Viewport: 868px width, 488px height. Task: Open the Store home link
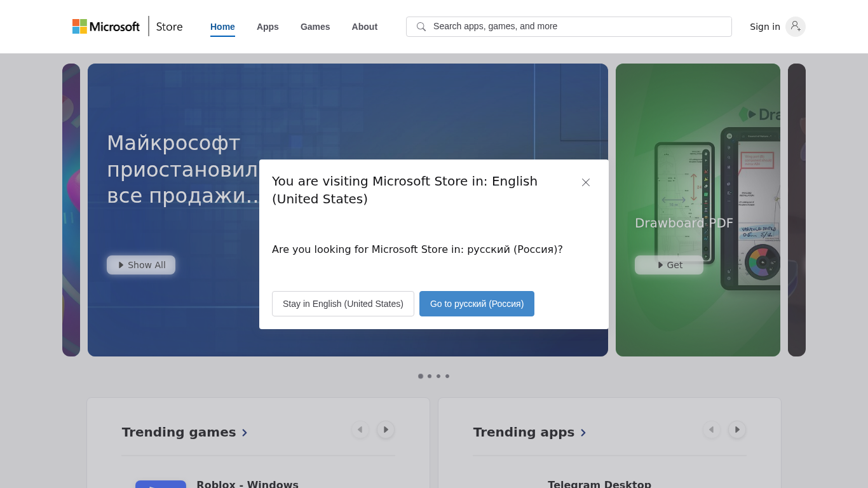tap(170, 27)
